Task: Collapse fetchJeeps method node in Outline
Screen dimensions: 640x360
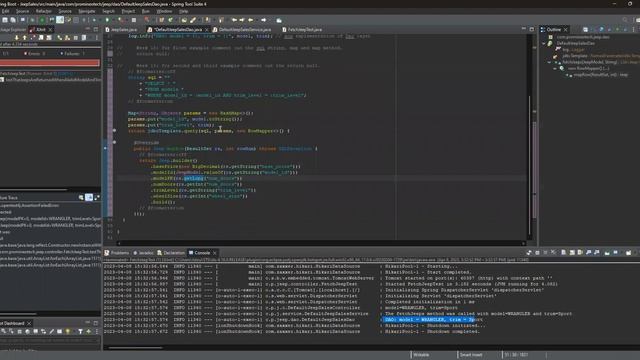Action: (550, 62)
